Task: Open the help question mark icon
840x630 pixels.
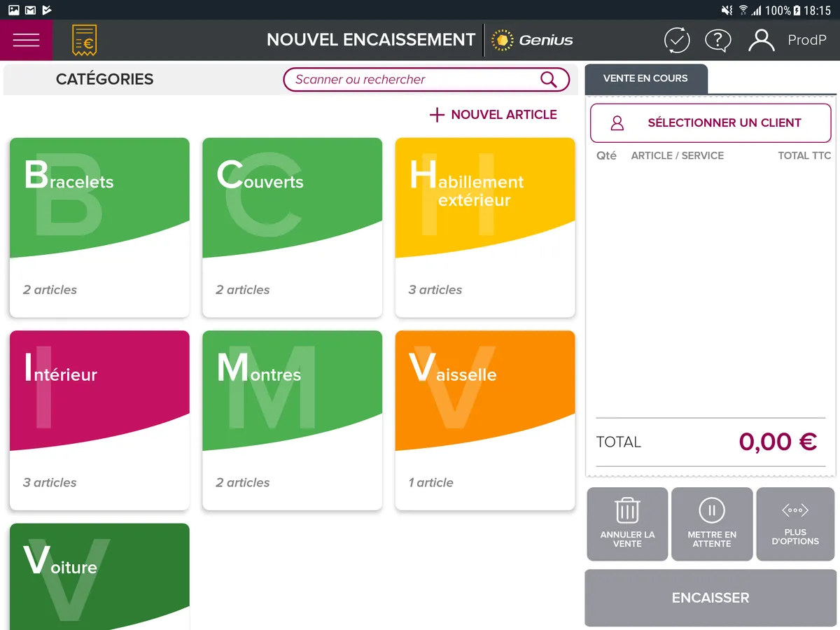Action: coord(718,40)
